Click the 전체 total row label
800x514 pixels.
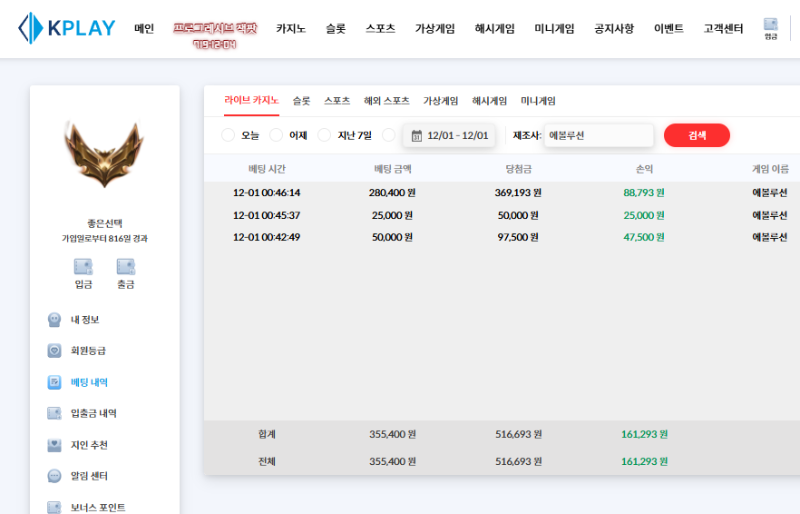tap(267, 461)
